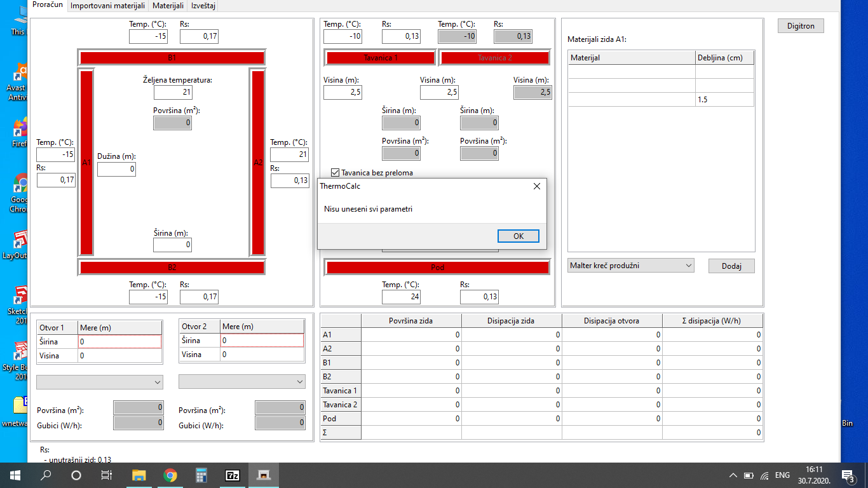This screenshot has height=488, width=868.
Task: Open the Malter kreč produžni dropdown
Action: (630, 266)
